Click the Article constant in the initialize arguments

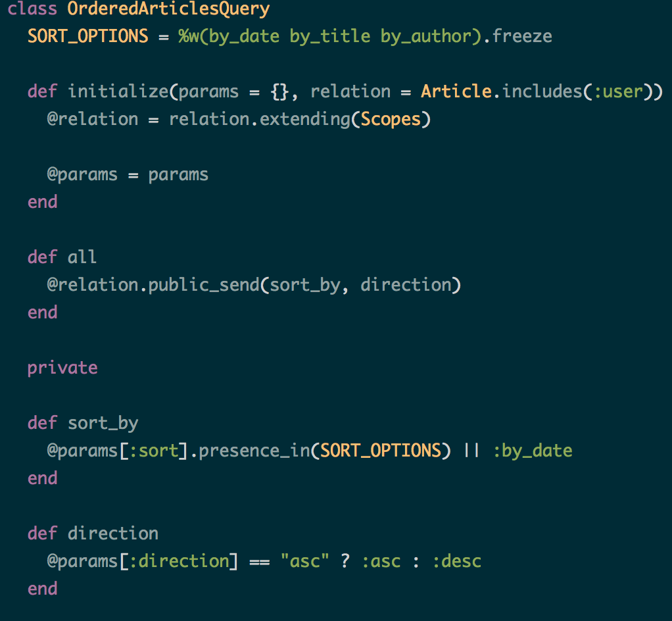tap(456, 91)
